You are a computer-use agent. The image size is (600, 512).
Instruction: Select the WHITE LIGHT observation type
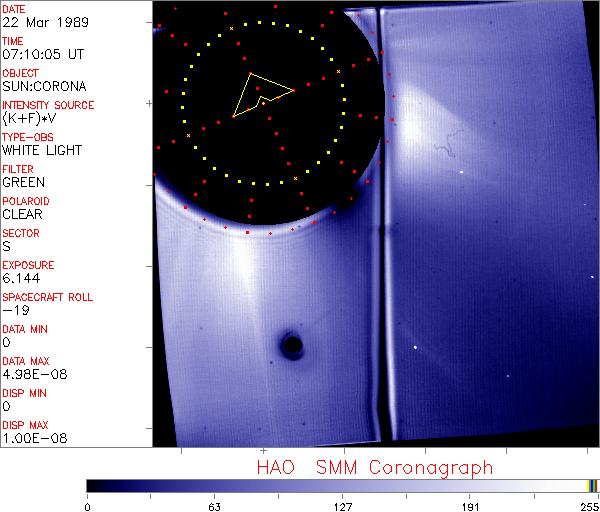pos(41,150)
